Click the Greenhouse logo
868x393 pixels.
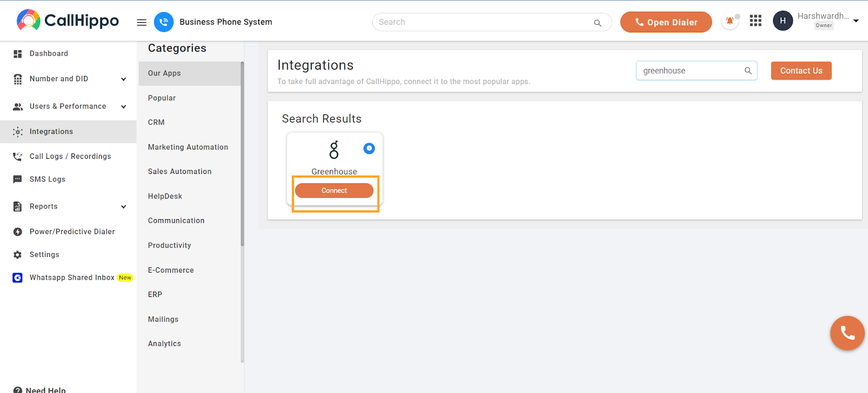[x=334, y=150]
